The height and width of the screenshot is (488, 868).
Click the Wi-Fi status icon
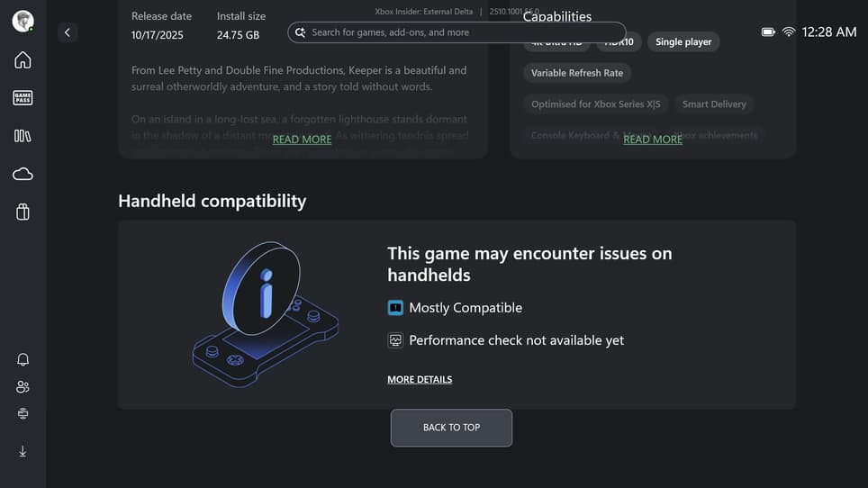click(x=789, y=32)
